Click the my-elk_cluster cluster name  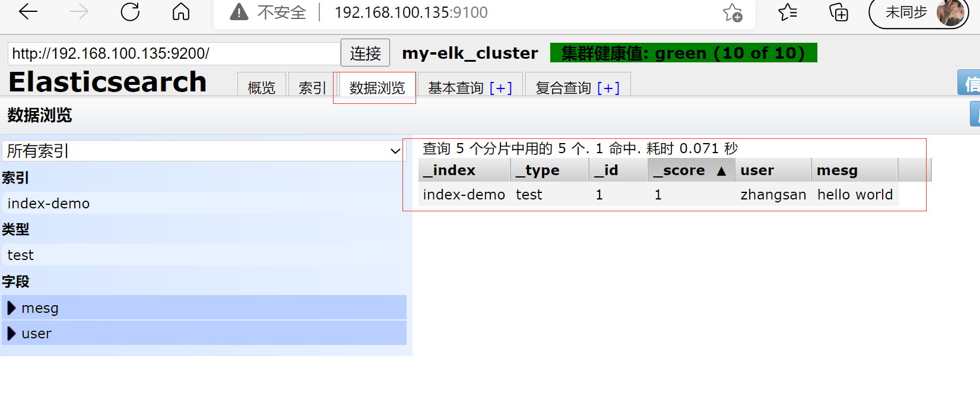click(x=470, y=53)
